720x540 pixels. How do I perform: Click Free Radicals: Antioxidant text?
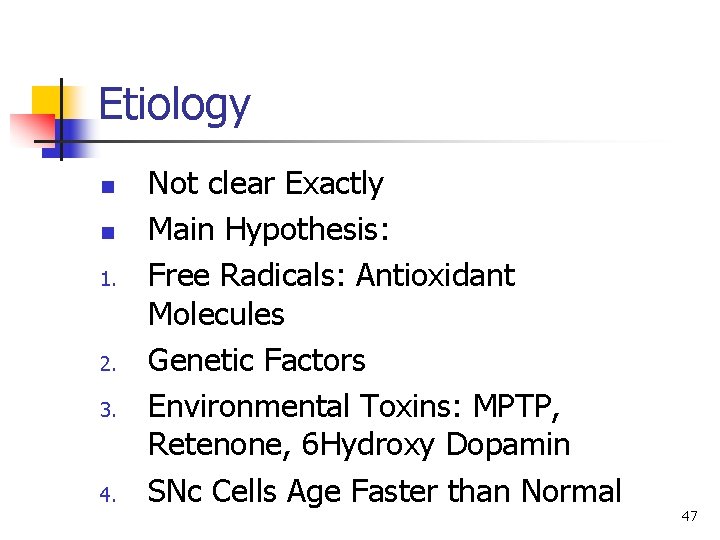[x=332, y=275]
